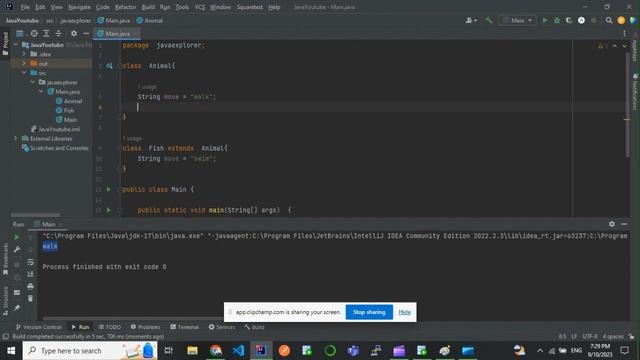Viewport: 640px width, 360px height.
Task: Click the Animal breadcrumb in navigation bar
Action: [149, 20]
